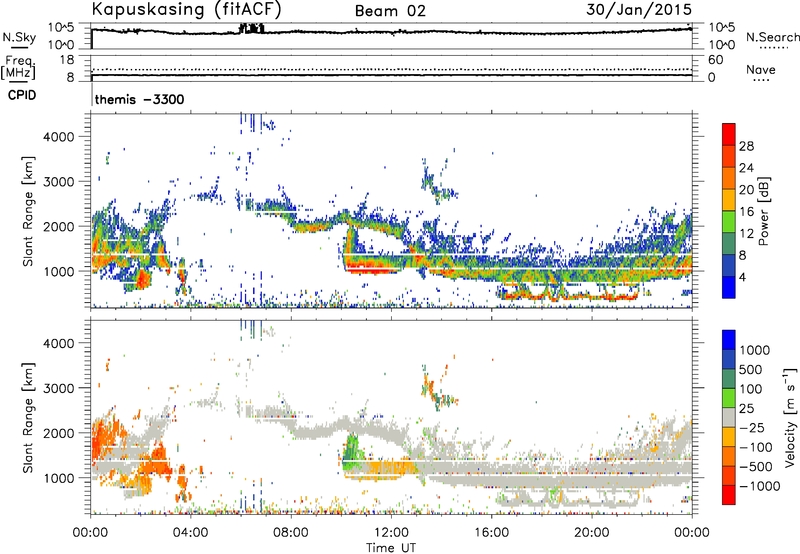Click the 18 tick on frequency axis
The width and height of the screenshot is (800, 554).
pos(67,60)
